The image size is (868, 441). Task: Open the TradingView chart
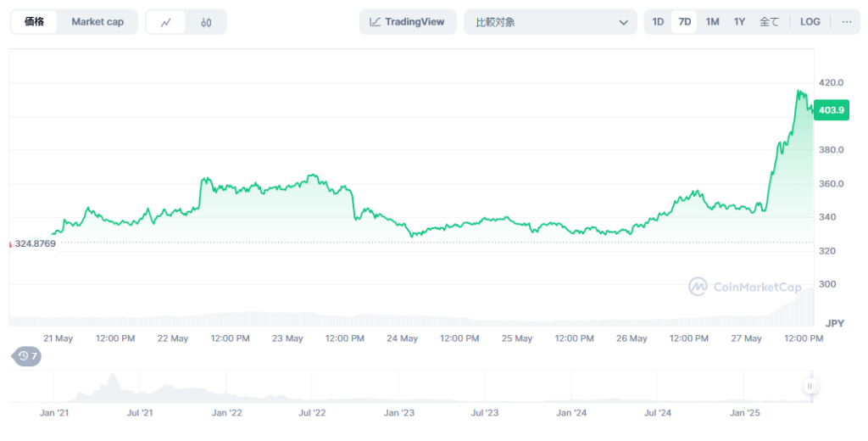pos(408,22)
